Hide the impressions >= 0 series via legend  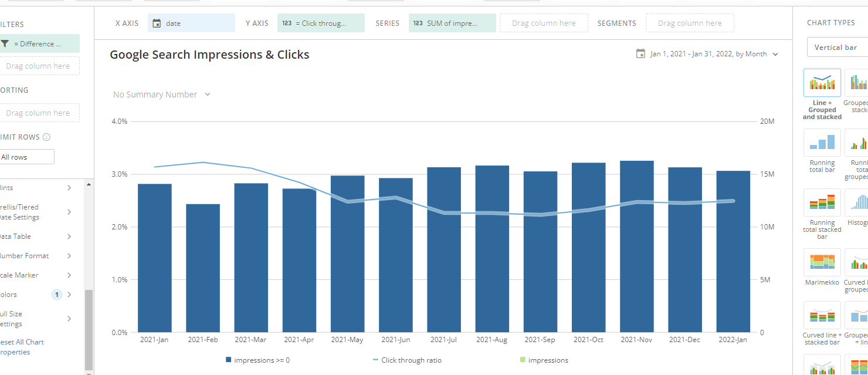258,360
